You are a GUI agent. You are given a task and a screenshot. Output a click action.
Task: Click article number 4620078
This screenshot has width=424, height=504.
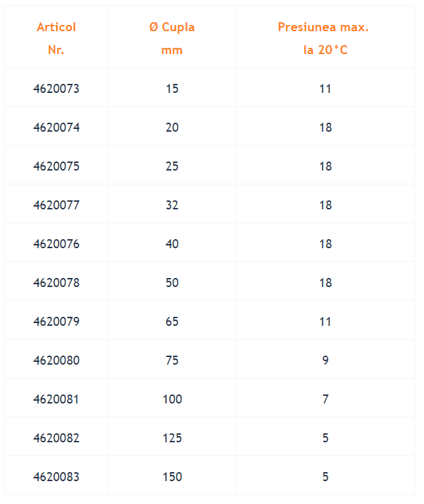point(56,283)
